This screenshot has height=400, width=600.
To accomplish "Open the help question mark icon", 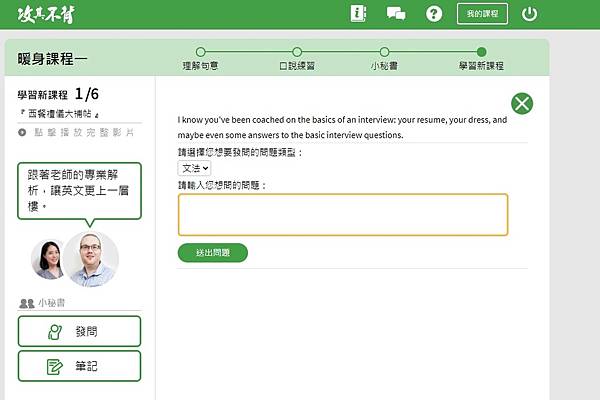I will pos(434,14).
